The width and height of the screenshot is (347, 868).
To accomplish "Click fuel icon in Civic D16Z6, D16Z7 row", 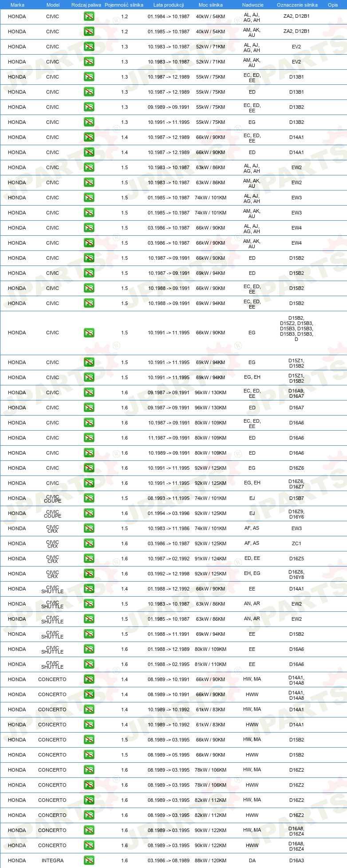I will point(89,483).
